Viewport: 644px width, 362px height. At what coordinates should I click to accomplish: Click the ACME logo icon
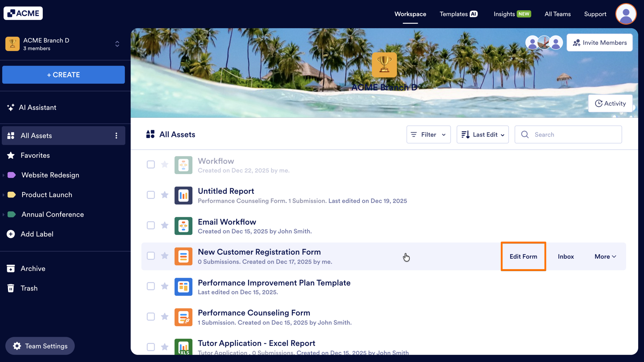tap(11, 13)
